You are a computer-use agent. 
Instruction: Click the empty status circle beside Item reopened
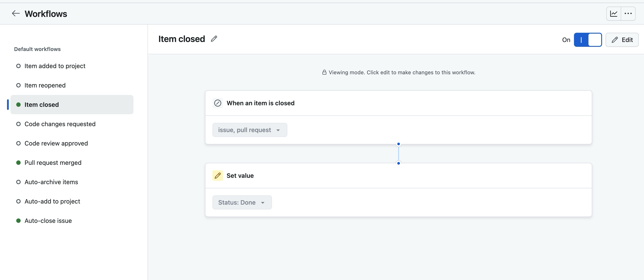(18, 85)
